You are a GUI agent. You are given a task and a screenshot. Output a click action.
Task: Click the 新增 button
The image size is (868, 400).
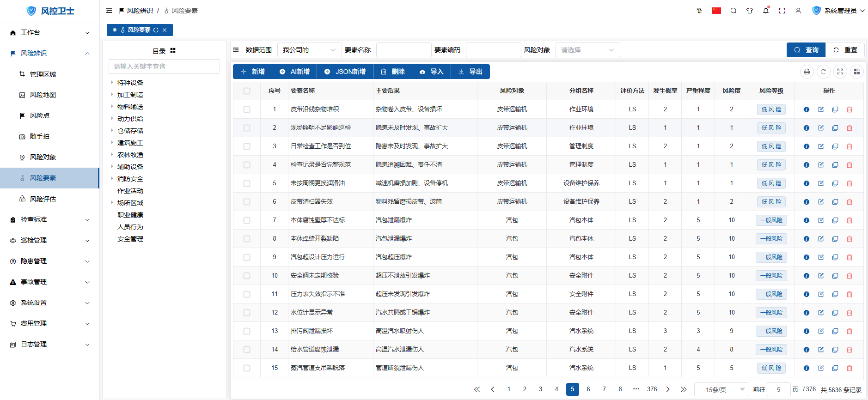252,72
